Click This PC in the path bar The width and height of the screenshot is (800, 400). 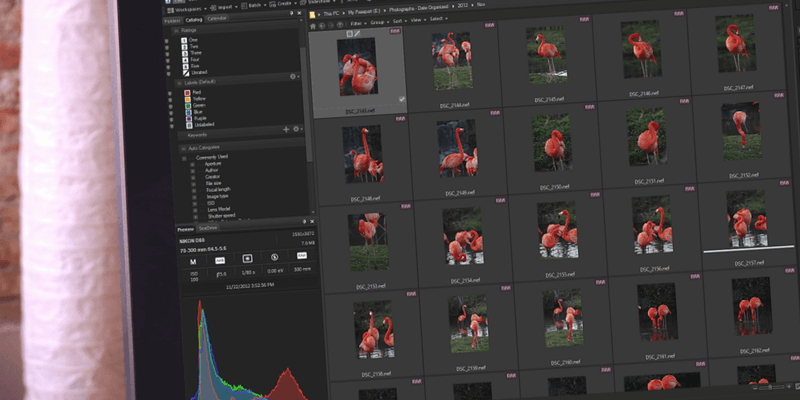click(x=333, y=13)
